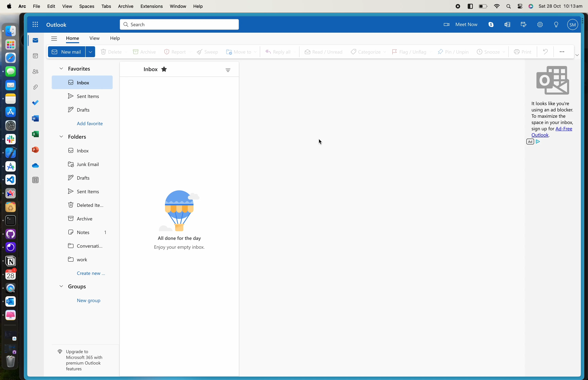Open My Day calendar-check icon in header

tap(524, 24)
